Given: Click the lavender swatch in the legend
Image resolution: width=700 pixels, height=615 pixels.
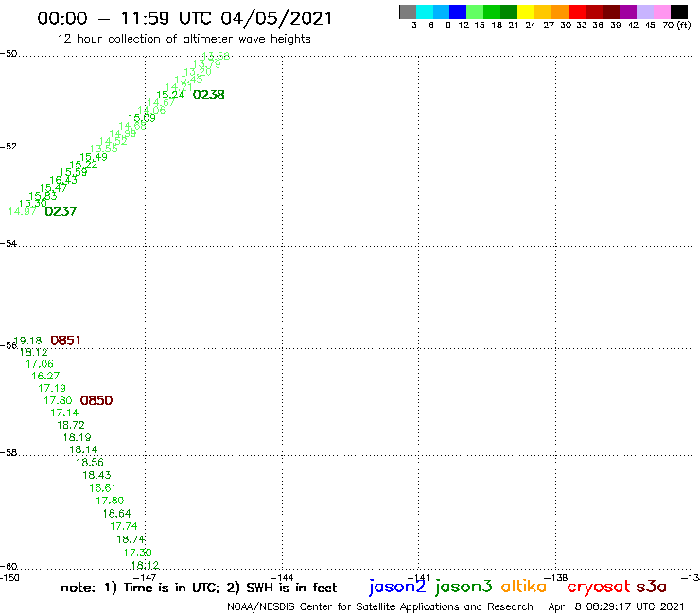Looking at the screenshot, I should point(645,11).
